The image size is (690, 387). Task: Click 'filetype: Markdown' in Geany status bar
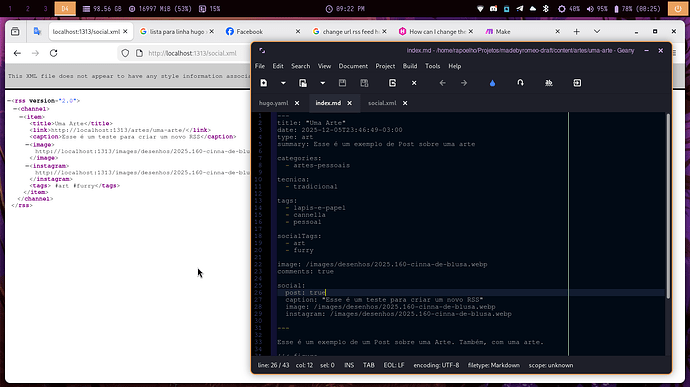click(x=494, y=365)
